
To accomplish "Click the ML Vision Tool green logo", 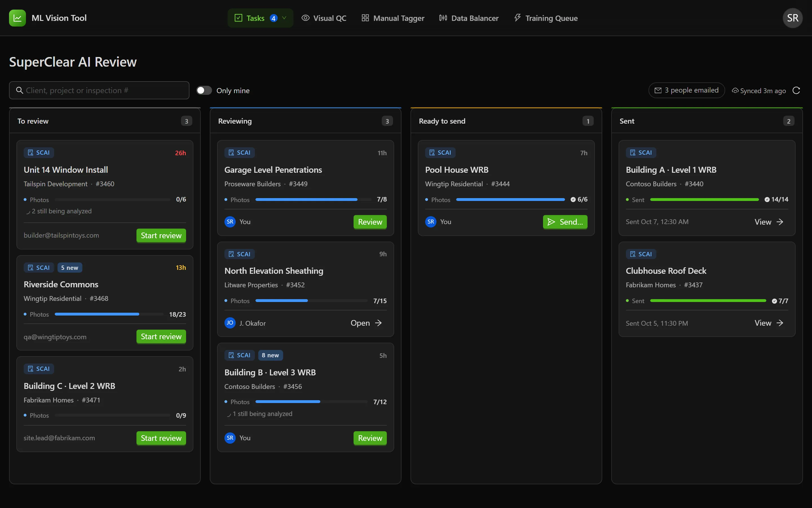I will [x=17, y=18].
